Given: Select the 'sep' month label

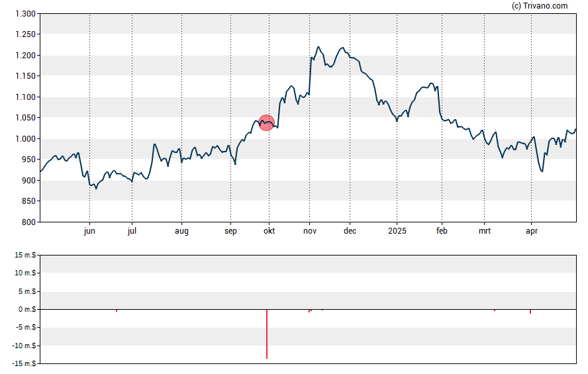Looking at the screenshot, I should coord(230,231).
